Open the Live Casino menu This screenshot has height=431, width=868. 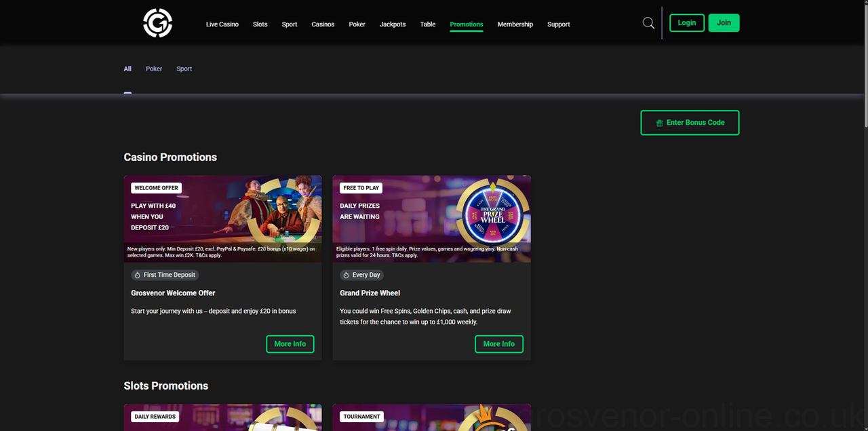222,24
